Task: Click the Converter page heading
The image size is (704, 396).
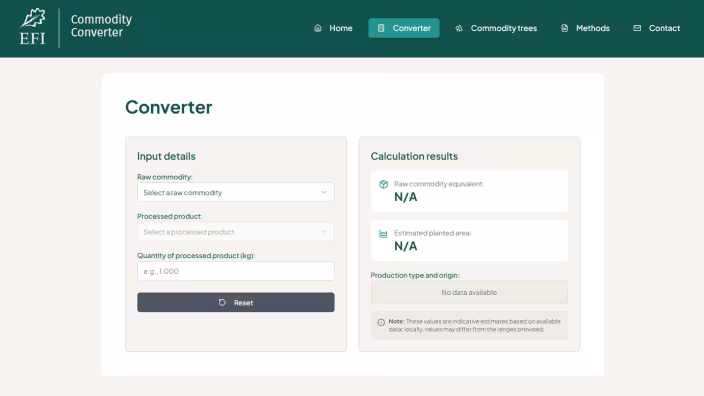Action: click(x=169, y=107)
